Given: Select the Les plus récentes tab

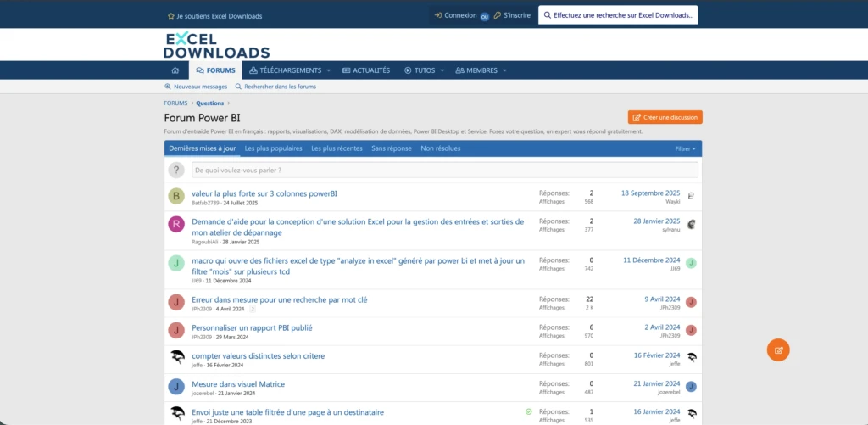Looking at the screenshot, I should 337,148.
